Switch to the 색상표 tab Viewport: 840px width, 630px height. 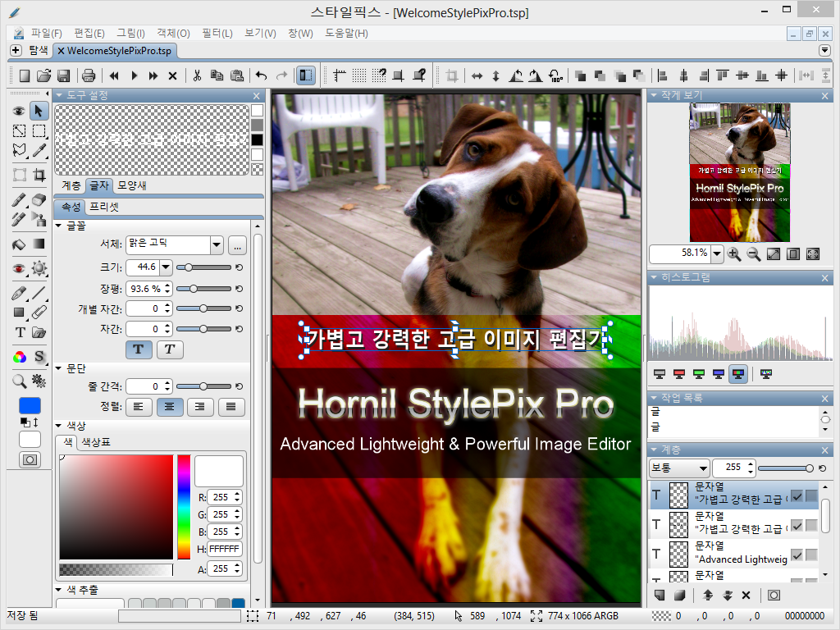point(96,442)
